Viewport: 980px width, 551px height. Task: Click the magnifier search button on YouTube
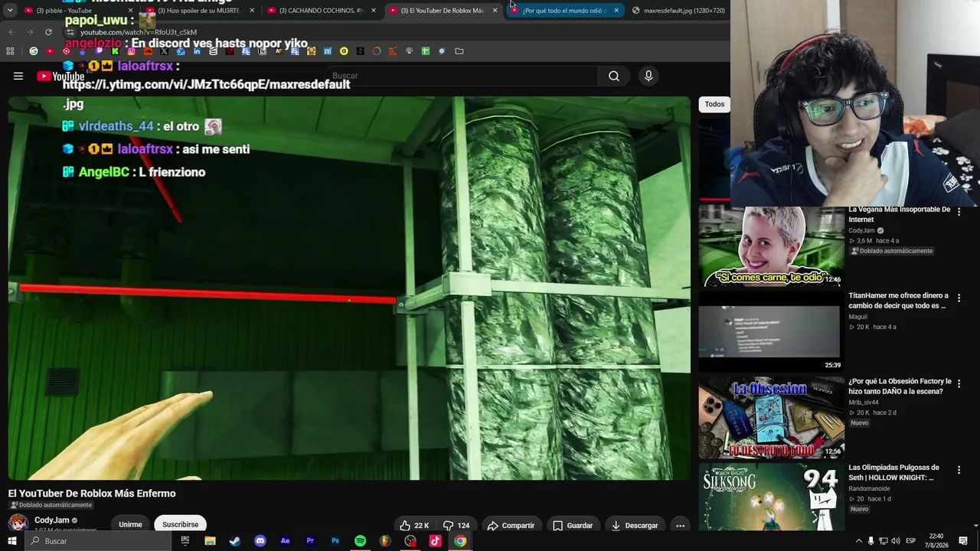614,76
